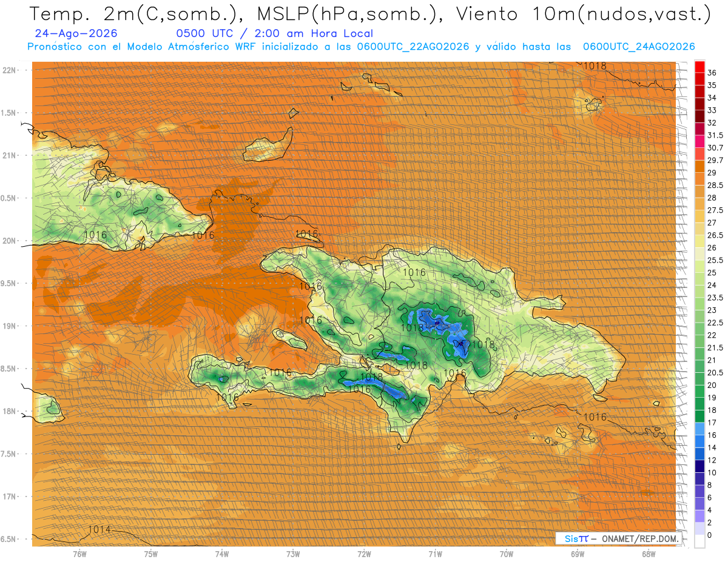Select the date text '24-Ago-2026'
This screenshot has width=728, height=562.
pos(76,33)
